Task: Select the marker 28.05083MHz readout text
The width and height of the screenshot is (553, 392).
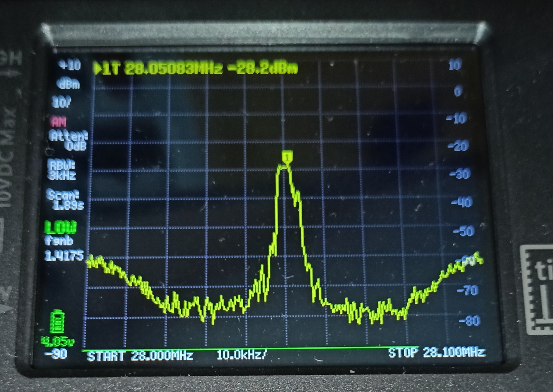Action: 174,68
